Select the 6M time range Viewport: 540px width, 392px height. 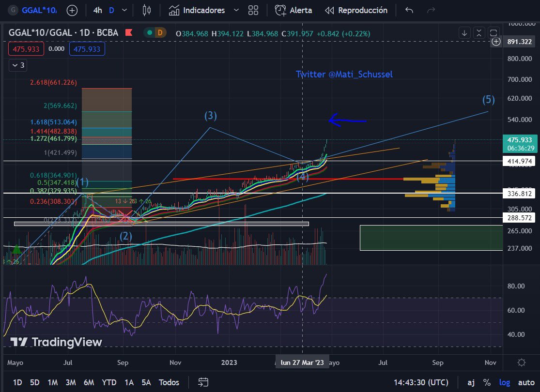[x=89, y=382]
